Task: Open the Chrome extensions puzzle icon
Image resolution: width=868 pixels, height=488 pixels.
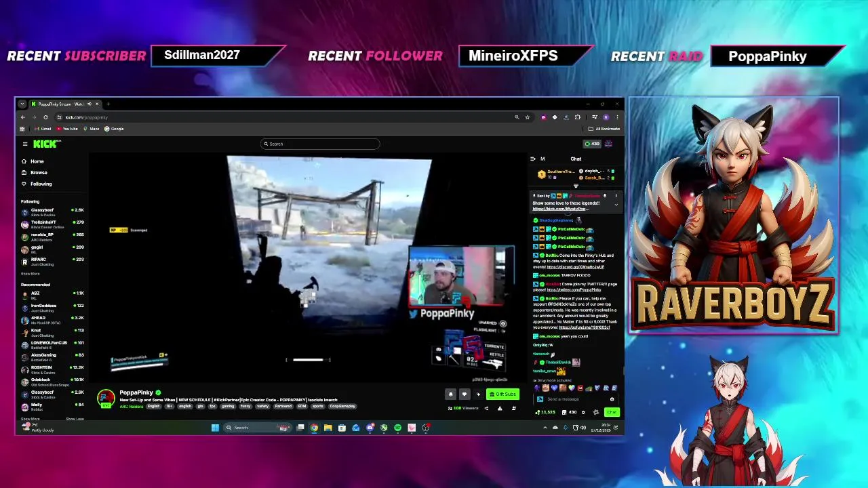Action: pyautogui.click(x=578, y=117)
